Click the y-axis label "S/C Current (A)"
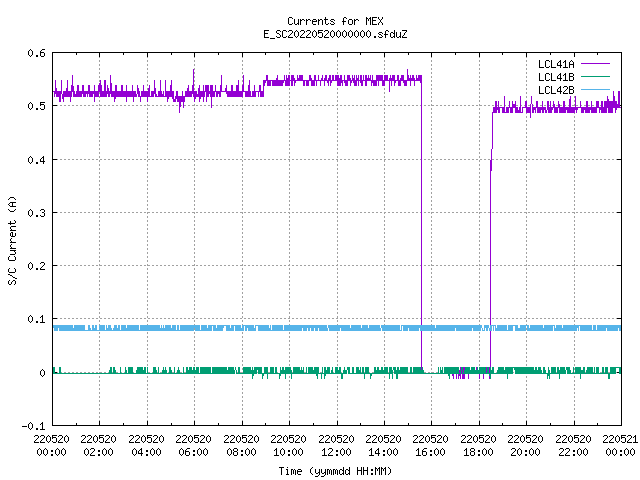 (x=12, y=240)
